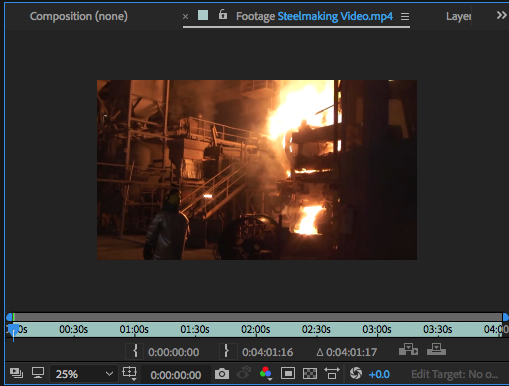Image resolution: width=509 pixels, height=386 pixels.
Task: Show hidden panel tabs with the double chevron
Action: [x=501, y=15]
